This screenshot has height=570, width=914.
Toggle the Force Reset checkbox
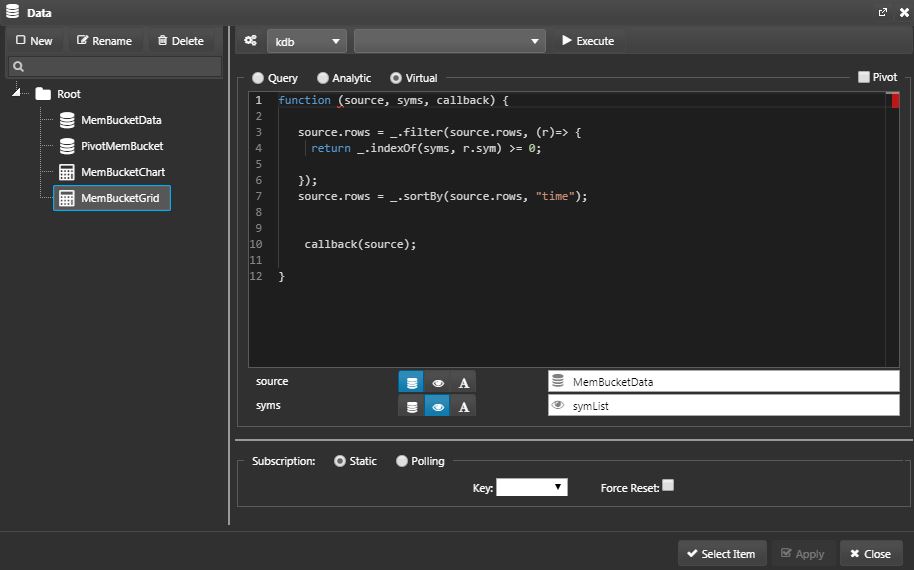(x=668, y=485)
